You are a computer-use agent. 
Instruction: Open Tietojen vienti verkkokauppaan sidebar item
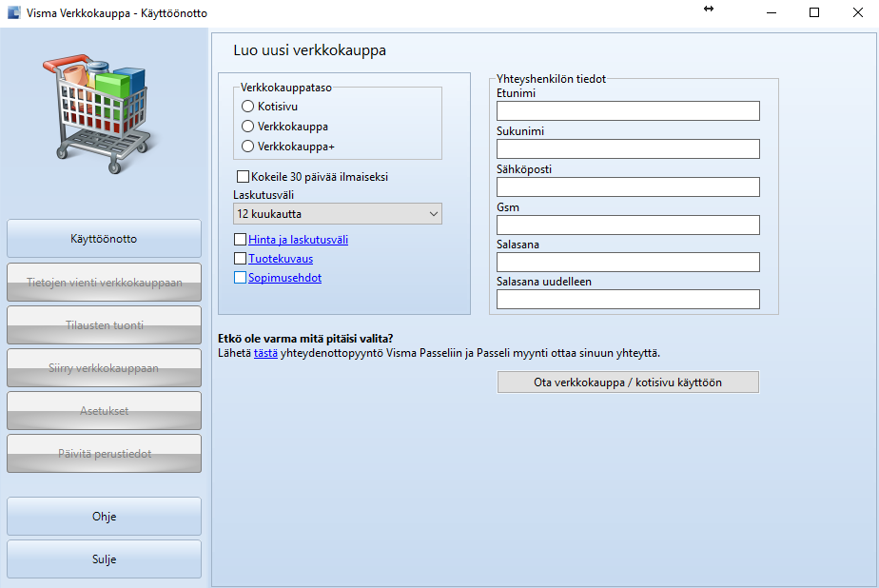(105, 282)
